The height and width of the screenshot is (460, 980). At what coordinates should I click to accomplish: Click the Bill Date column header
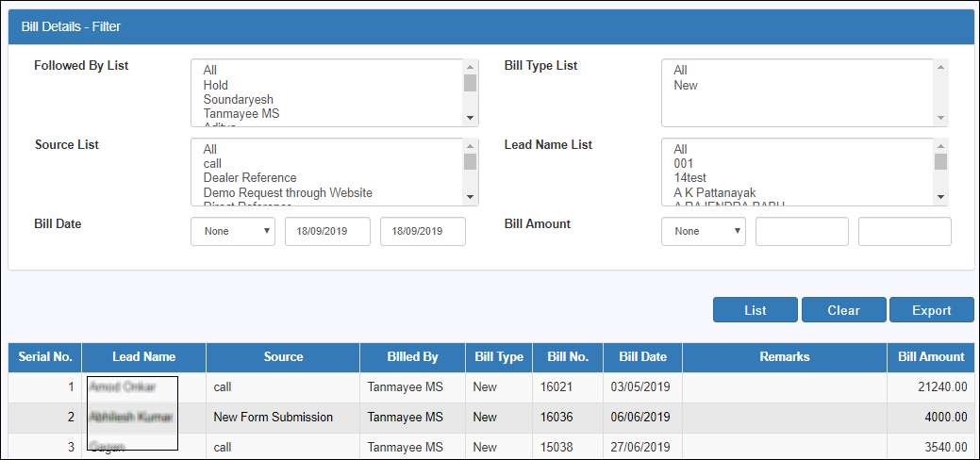click(x=642, y=357)
